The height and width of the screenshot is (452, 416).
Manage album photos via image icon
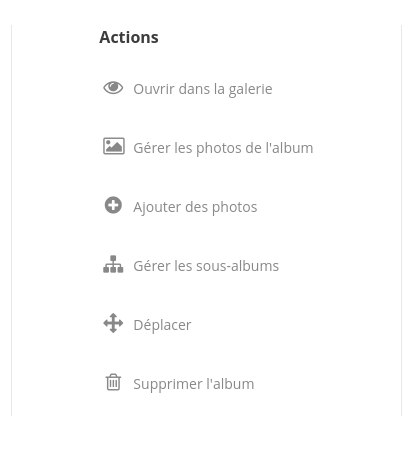[x=114, y=146]
